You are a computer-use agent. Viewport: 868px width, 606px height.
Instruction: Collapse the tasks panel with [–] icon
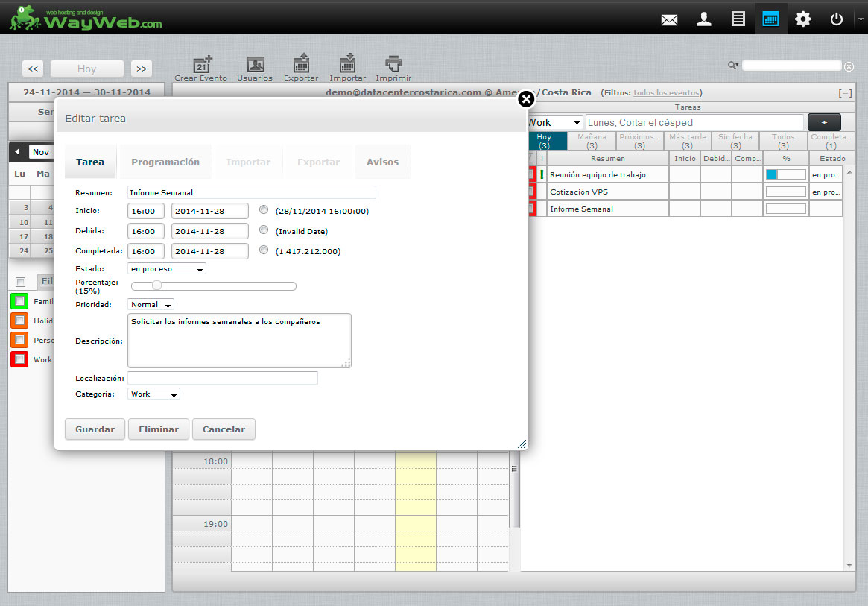coord(845,93)
